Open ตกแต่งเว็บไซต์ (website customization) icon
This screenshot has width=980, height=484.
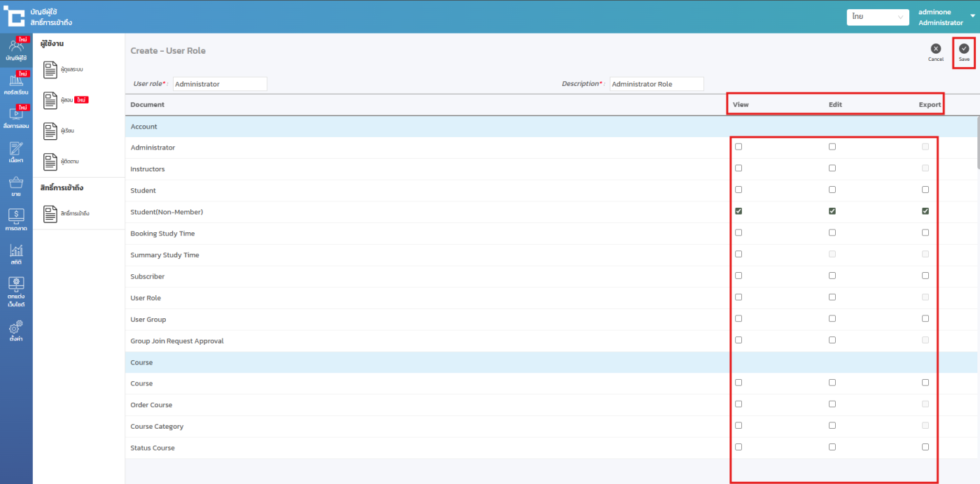(15, 290)
